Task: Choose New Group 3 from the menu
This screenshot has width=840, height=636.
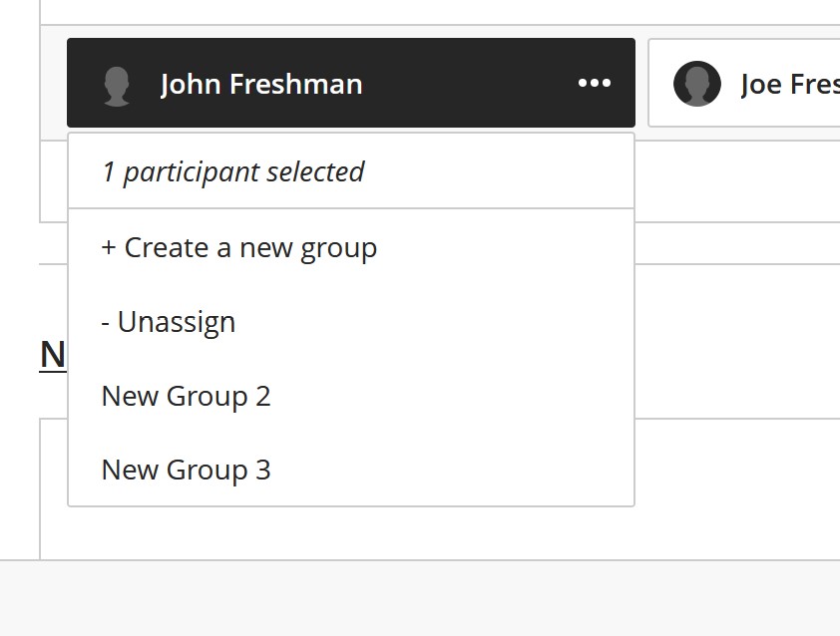Action: pos(186,470)
